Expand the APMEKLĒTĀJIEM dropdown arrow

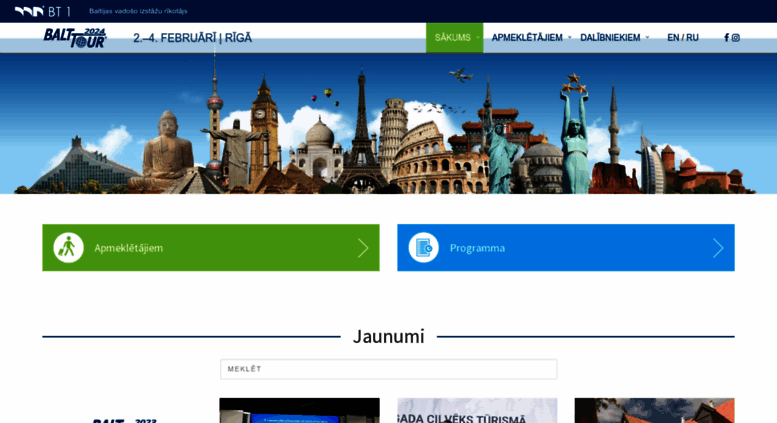(x=569, y=37)
